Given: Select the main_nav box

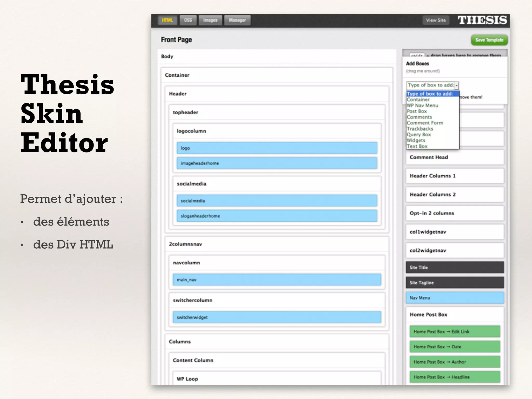Looking at the screenshot, I should click(277, 280).
